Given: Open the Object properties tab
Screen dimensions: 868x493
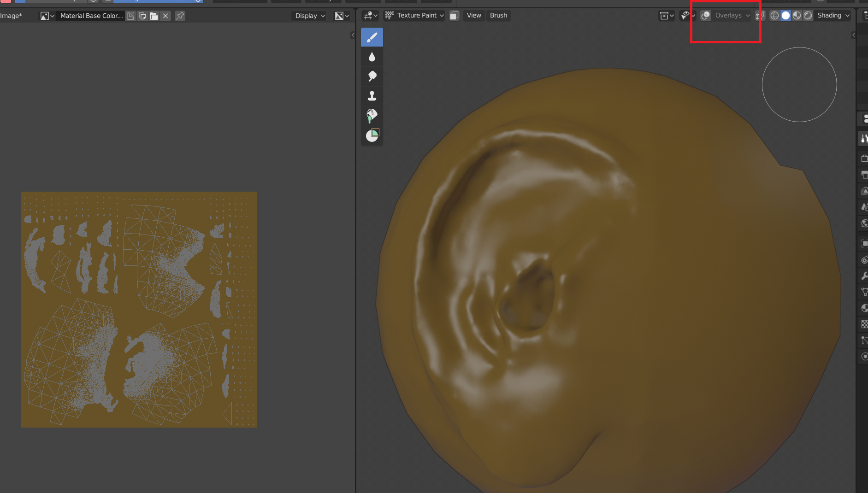Looking at the screenshot, I should 863,243.
